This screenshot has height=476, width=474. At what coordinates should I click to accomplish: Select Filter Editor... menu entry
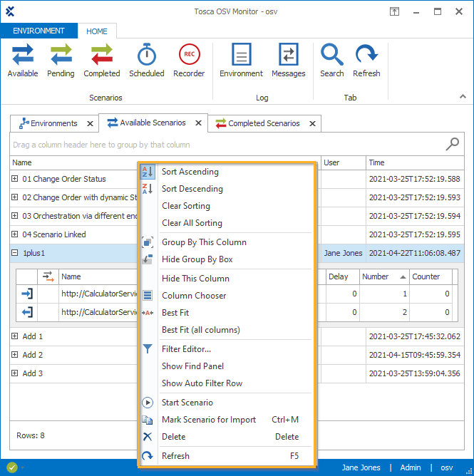pyautogui.click(x=186, y=349)
